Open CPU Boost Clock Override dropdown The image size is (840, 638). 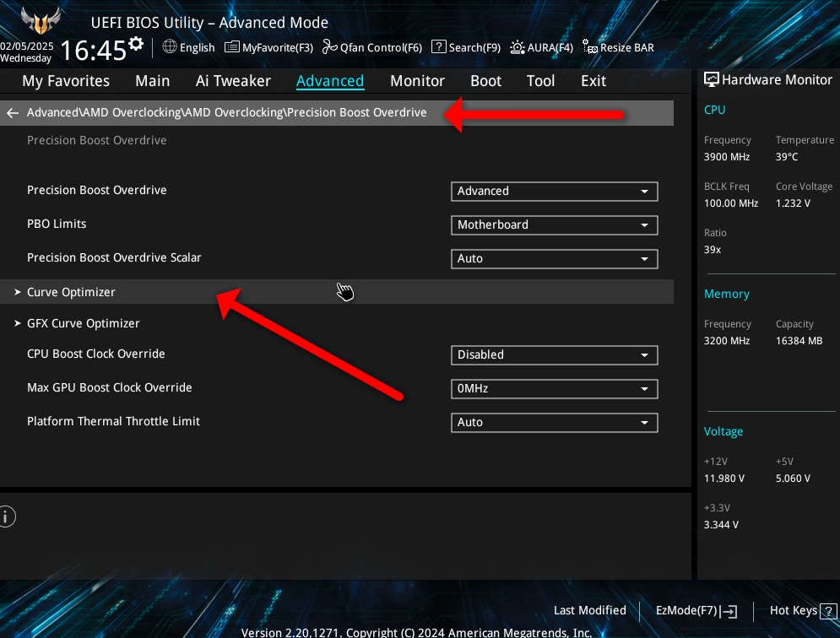coord(555,354)
